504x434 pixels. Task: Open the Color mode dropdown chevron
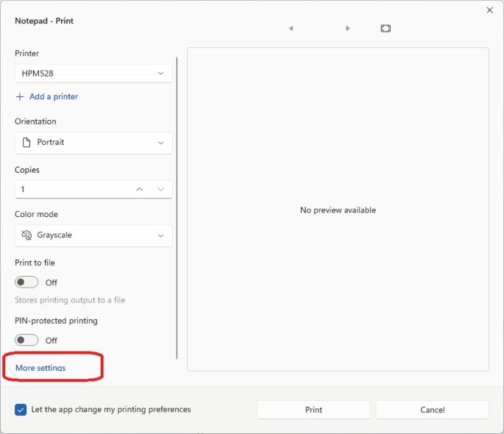coord(161,235)
